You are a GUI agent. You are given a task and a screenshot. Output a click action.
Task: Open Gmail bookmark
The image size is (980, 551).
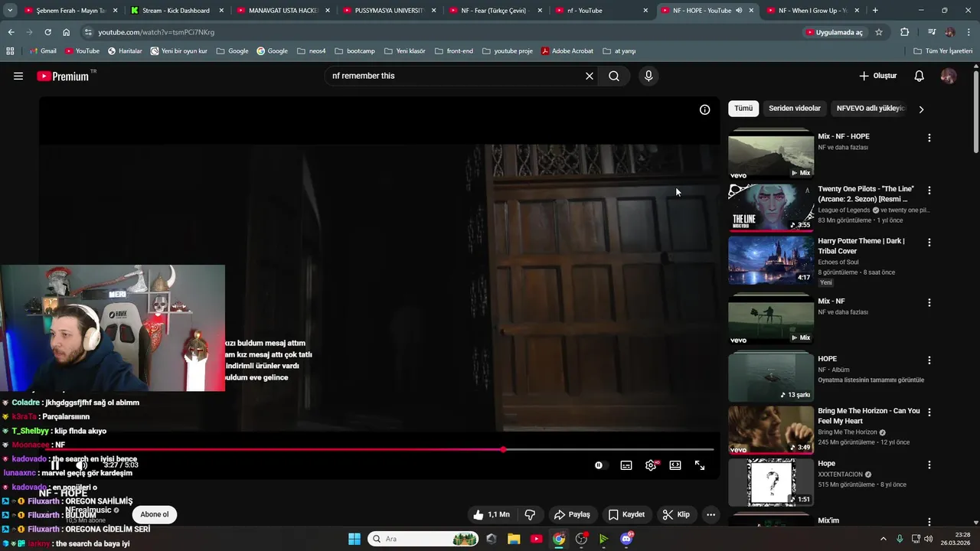[42, 51]
